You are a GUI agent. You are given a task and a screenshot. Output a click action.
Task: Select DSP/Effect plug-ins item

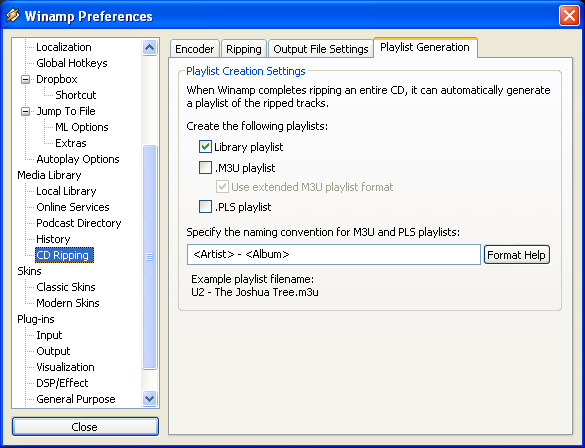click(62, 383)
